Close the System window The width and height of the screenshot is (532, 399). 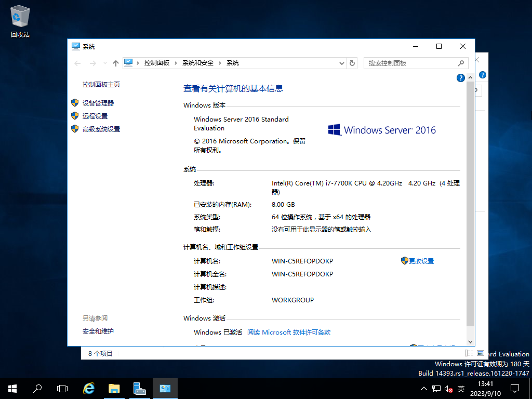[463, 46]
